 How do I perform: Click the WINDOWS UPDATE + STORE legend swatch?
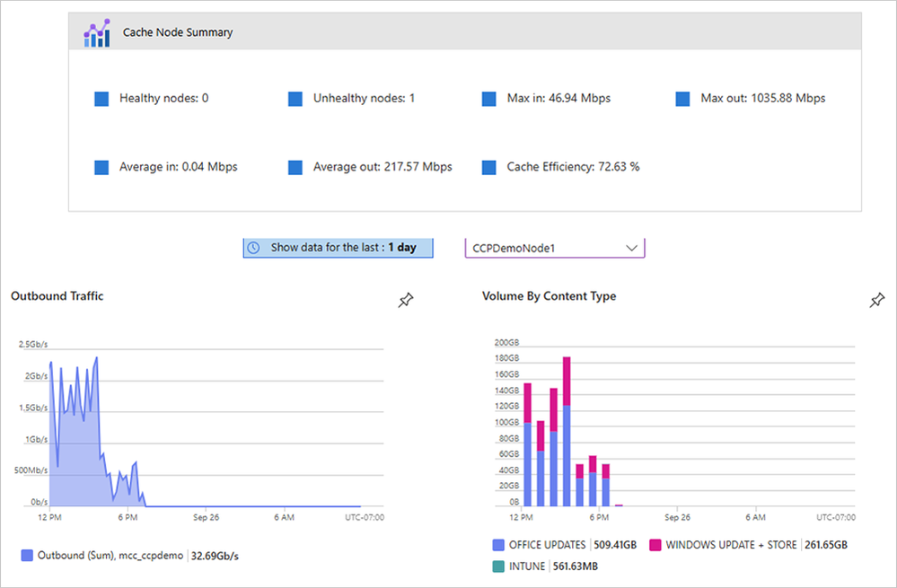click(655, 545)
